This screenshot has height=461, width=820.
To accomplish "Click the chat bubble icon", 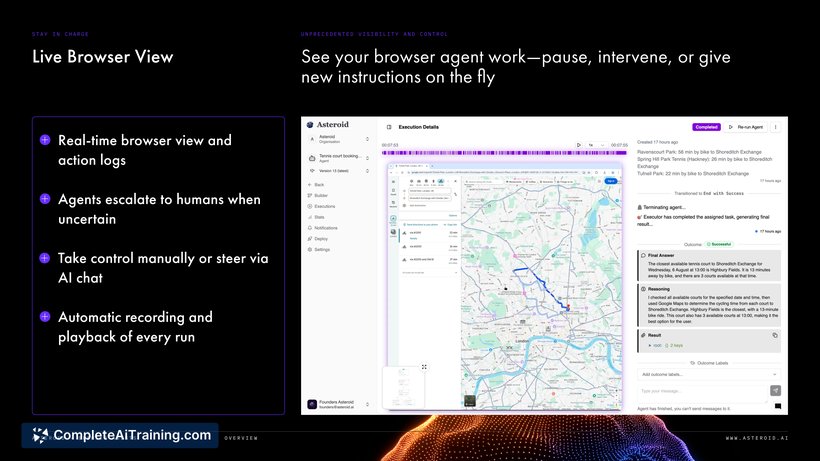I will click(x=778, y=406).
